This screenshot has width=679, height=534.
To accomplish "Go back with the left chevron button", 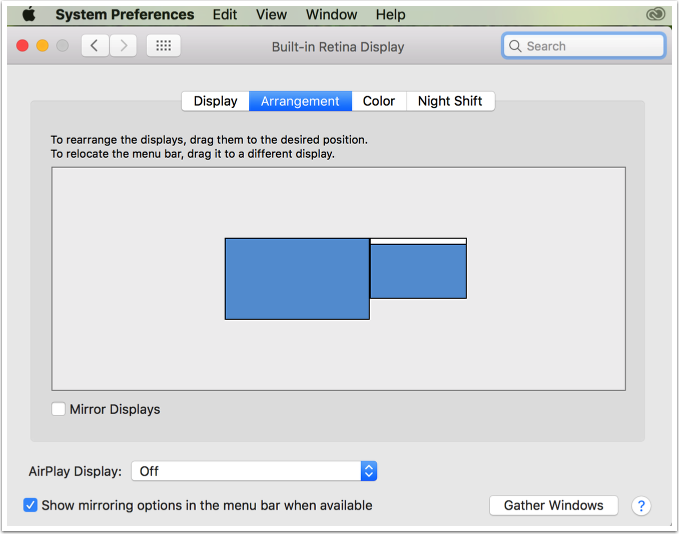I will pyautogui.click(x=95, y=45).
